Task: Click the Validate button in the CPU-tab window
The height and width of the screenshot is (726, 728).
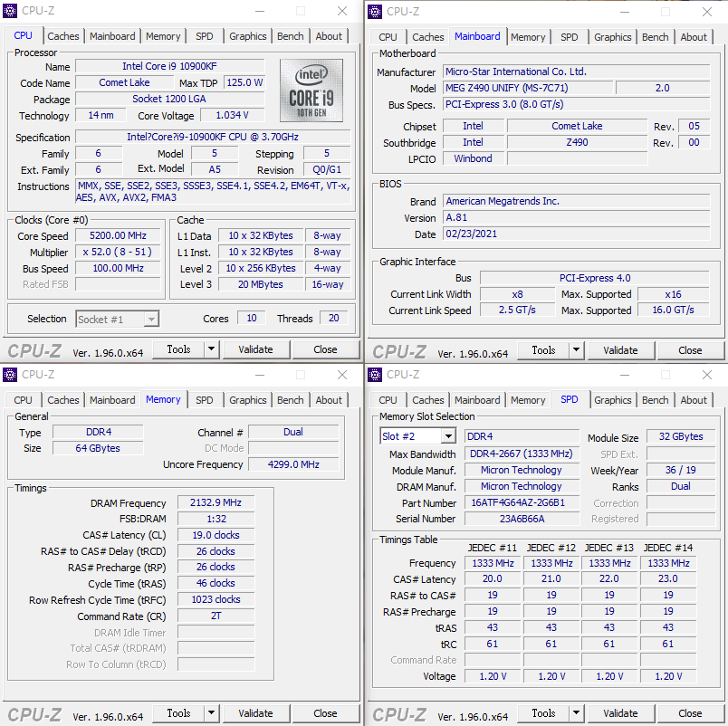Action: (256, 349)
